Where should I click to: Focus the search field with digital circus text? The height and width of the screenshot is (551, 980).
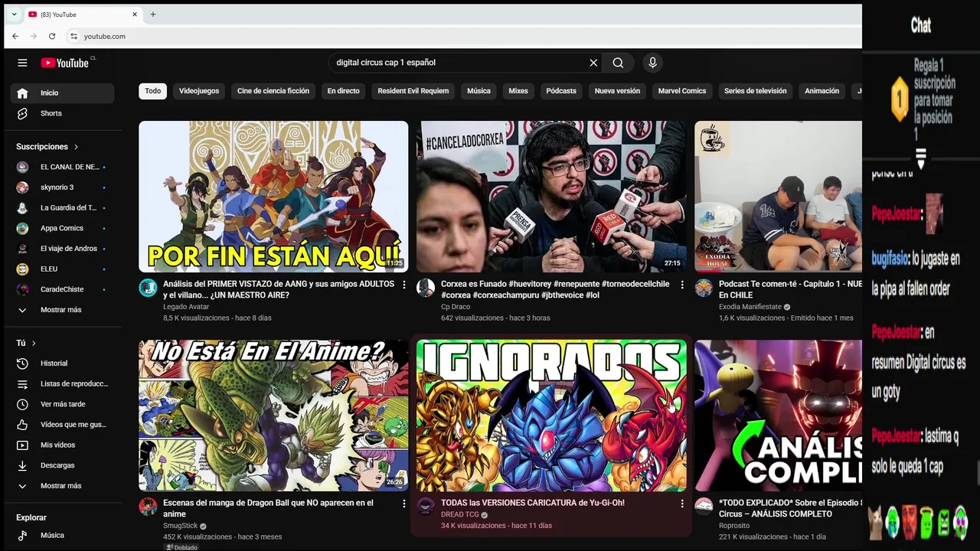click(458, 63)
